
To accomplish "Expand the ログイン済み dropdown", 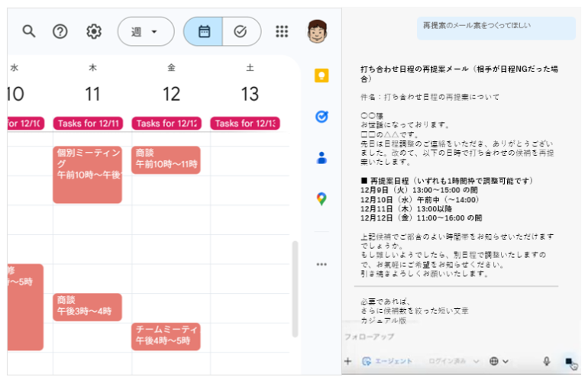I will tap(454, 361).
